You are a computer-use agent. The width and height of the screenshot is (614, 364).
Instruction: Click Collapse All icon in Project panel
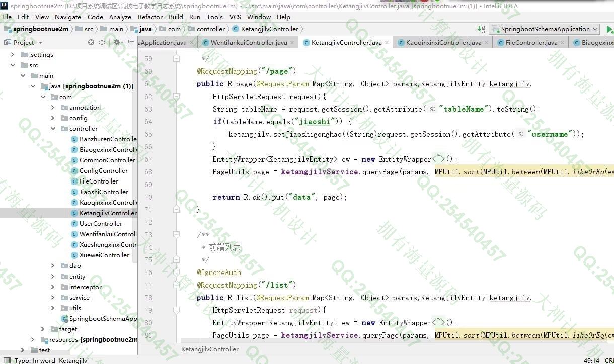point(102,43)
